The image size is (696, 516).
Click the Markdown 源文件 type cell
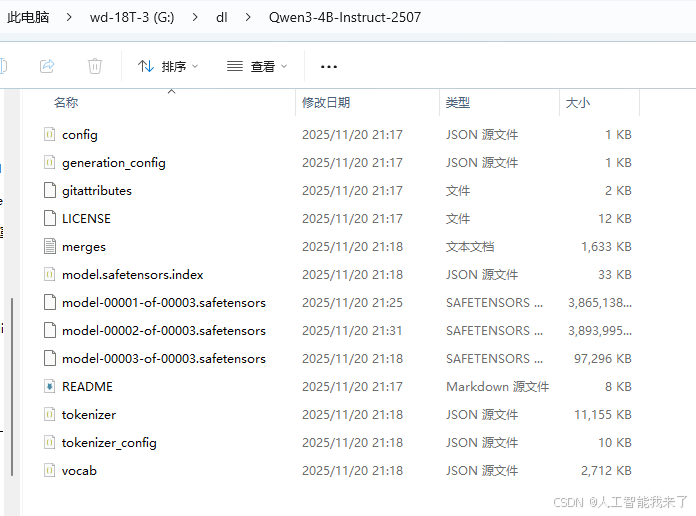[x=497, y=386]
